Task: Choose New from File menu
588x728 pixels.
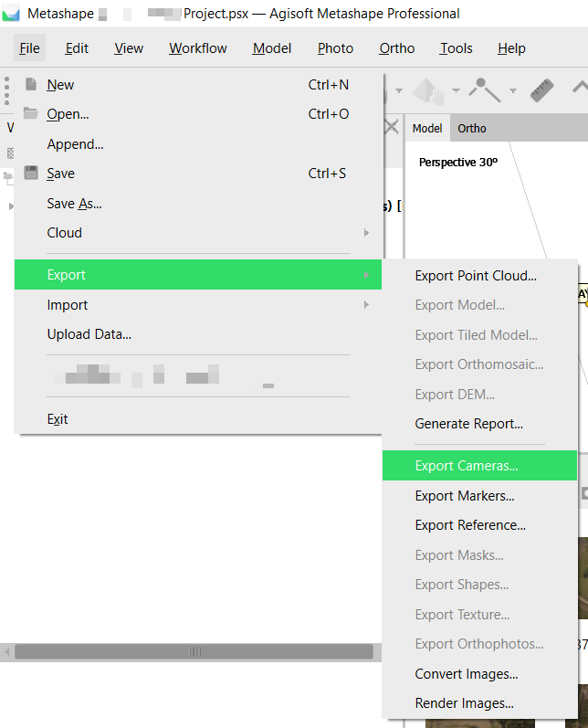Action: pyautogui.click(x=198, y=85)
